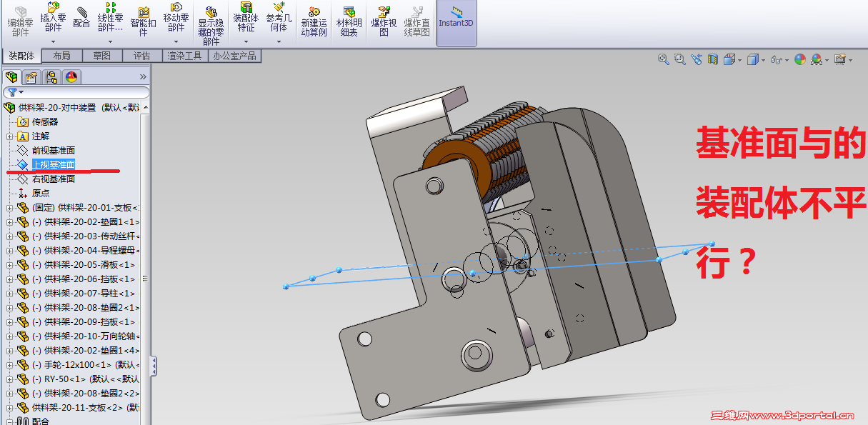Expand panel tabs with the » chevron
This screenshot has height=425, width=868.
(143, 77)
